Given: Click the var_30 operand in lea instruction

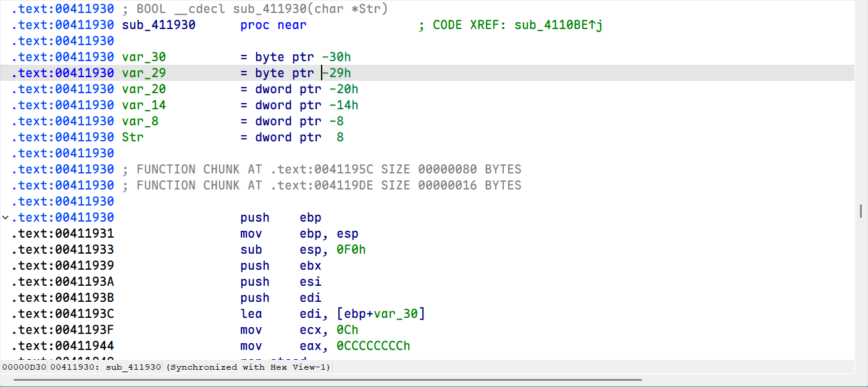Looking at the screenshot, I should pos(396,314).
